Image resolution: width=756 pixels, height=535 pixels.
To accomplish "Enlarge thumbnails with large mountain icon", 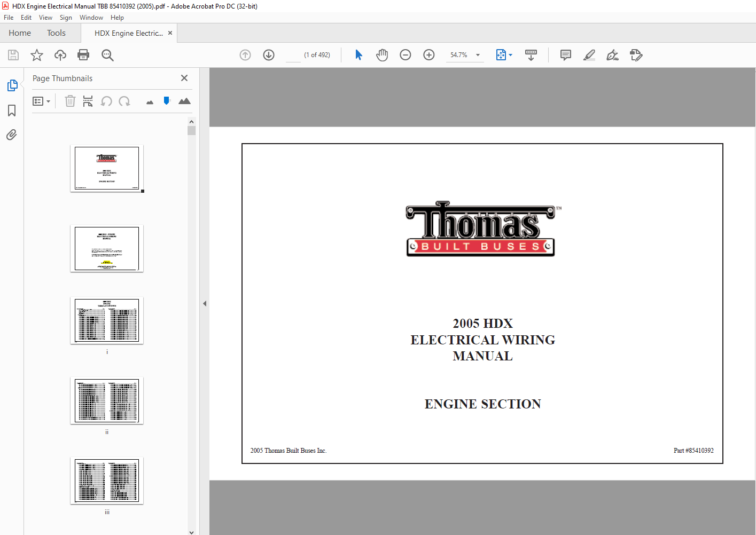I will 184,101.
